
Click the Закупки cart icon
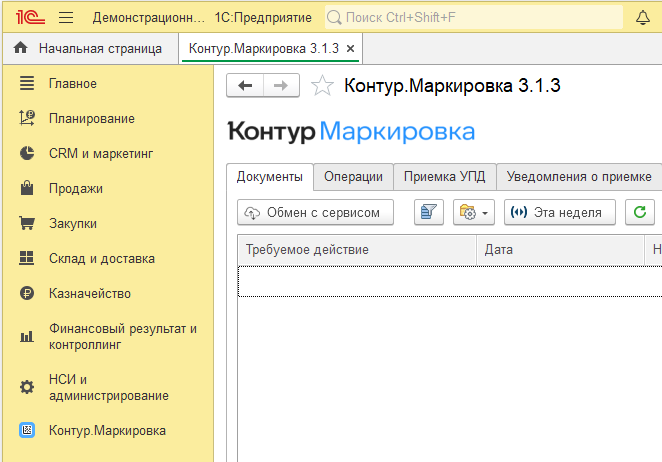tap(27, 223)
